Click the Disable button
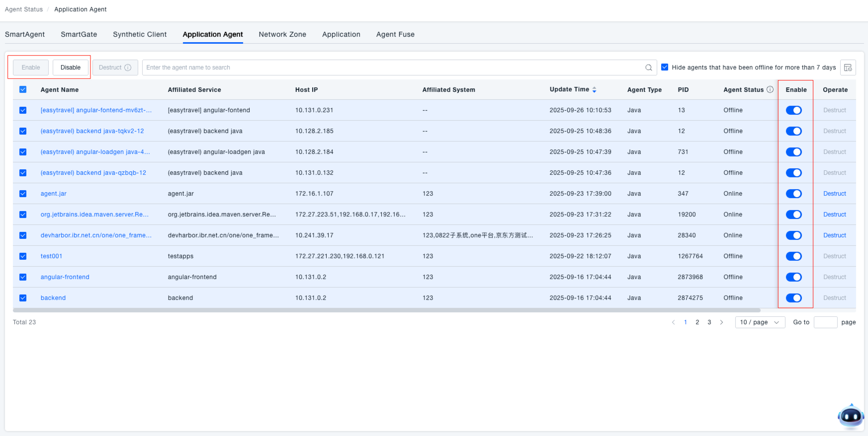 [x=71, y=68]
